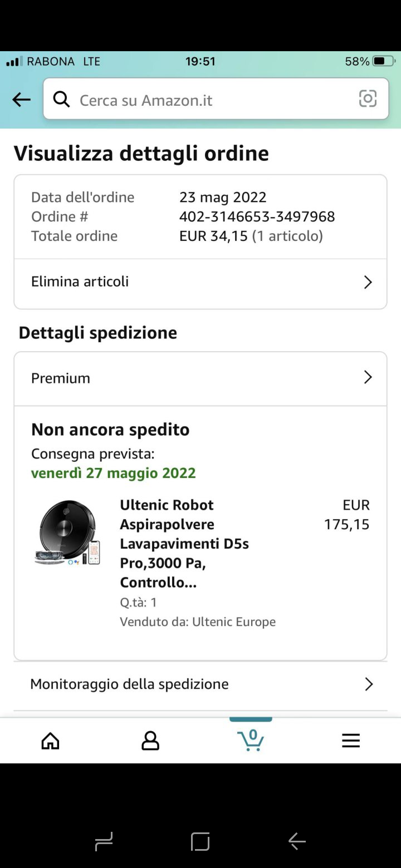The width and height of the screenshot is (401, 868).
Task: Go to the Home tab icon
Action: [50, 741]
